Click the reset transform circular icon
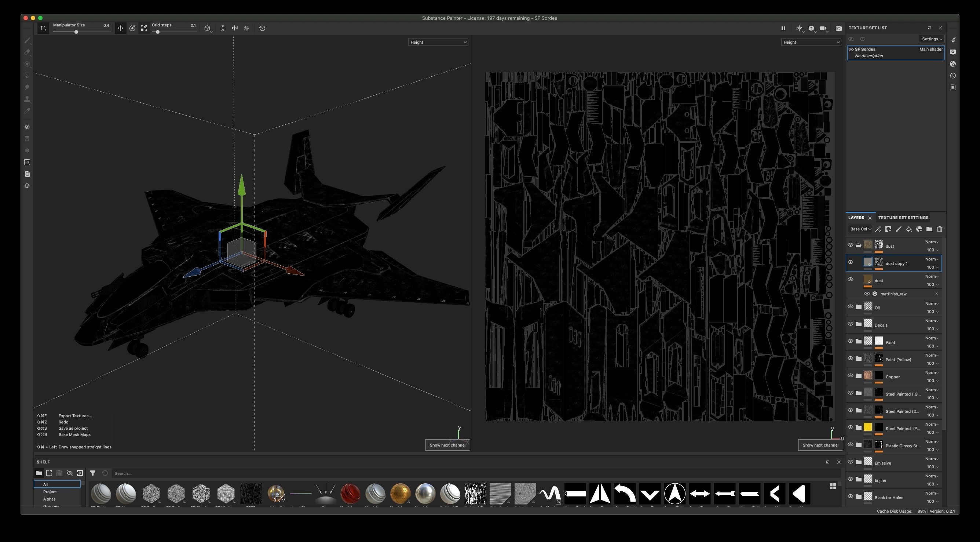 262,28
